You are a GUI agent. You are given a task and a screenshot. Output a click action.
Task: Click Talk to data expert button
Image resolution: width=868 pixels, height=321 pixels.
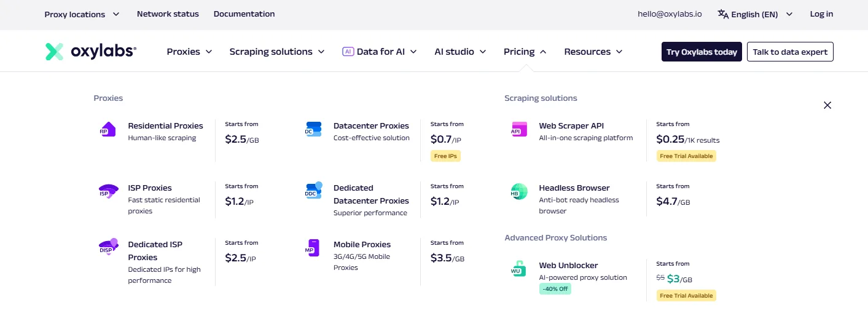790,52
